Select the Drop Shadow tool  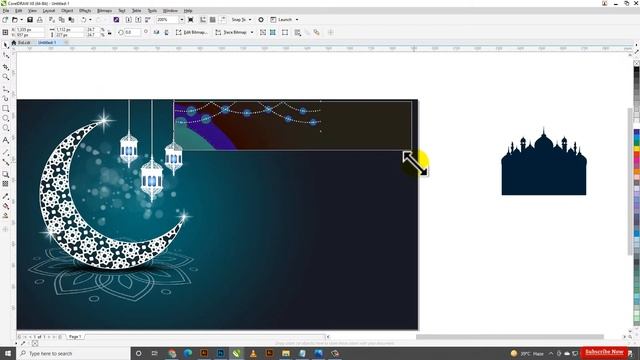coord(6,174)
